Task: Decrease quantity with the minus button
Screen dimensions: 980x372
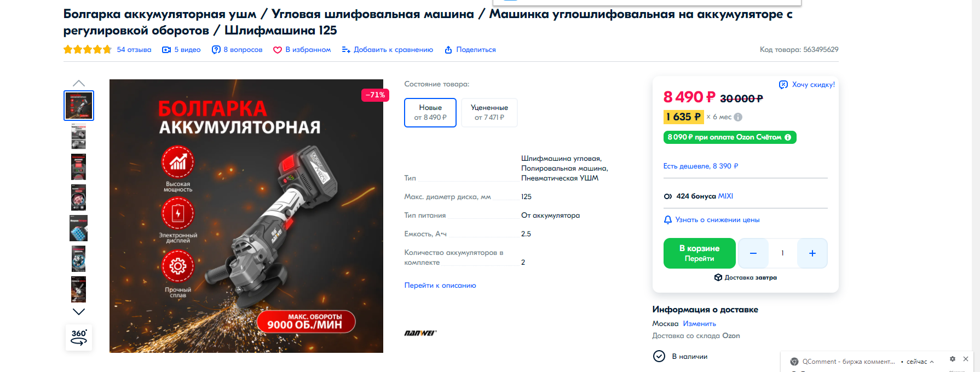Action: (x=753, y=253)
